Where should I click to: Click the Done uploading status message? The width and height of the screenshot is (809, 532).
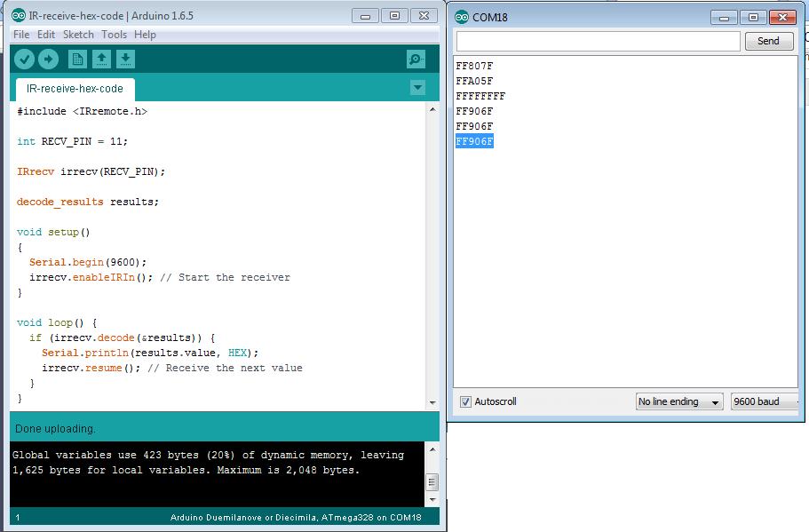55,429
